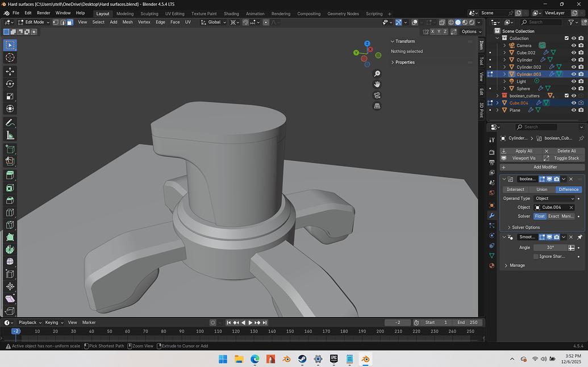Open Steam from Windows taskbar
588x367 pixels.
(302, 359)
